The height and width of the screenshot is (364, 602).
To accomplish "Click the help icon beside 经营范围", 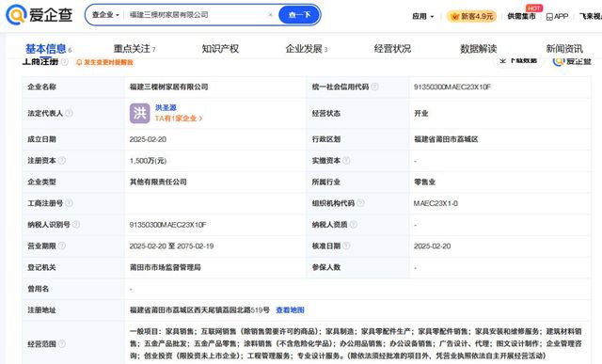I will [x=62, y=344].
